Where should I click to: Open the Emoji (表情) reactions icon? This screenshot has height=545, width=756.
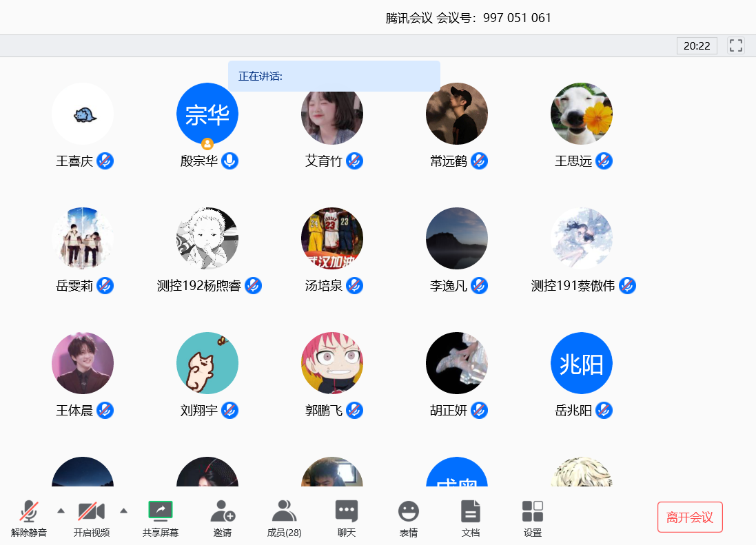tap(408, 511)
